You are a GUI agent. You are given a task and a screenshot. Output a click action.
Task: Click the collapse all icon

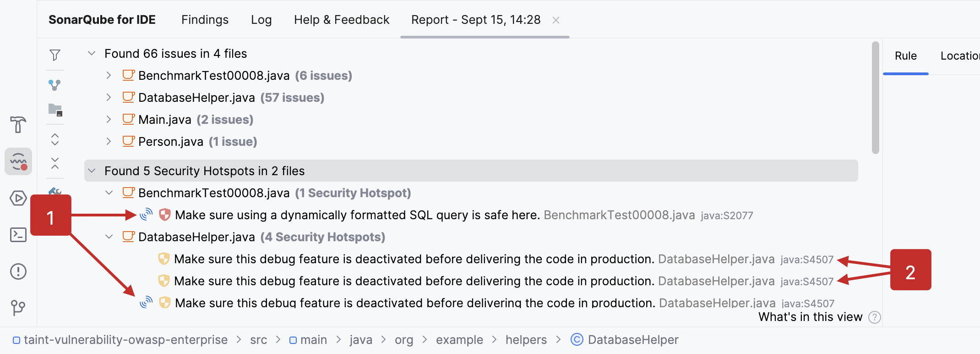coord(54,161)
